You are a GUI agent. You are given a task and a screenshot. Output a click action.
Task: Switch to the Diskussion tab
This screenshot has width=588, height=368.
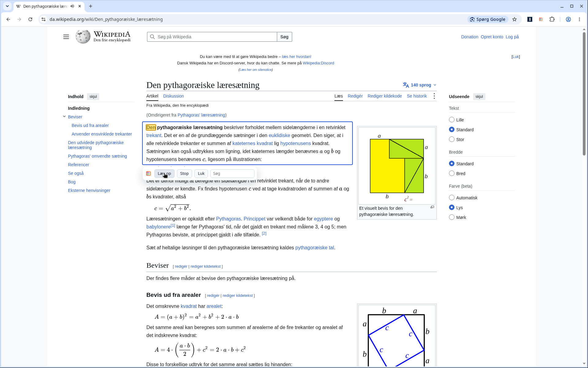pos(173,96)
